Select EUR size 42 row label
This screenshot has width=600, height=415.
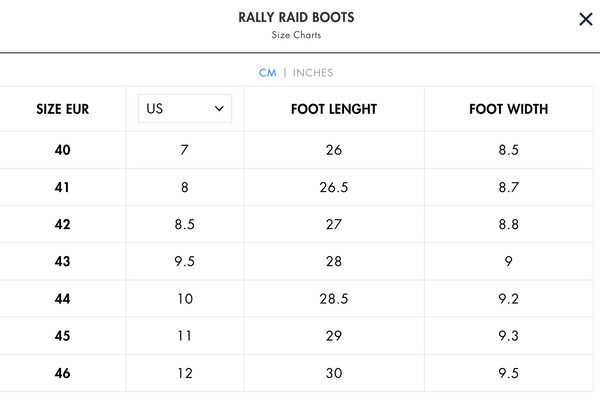[62, 225]
